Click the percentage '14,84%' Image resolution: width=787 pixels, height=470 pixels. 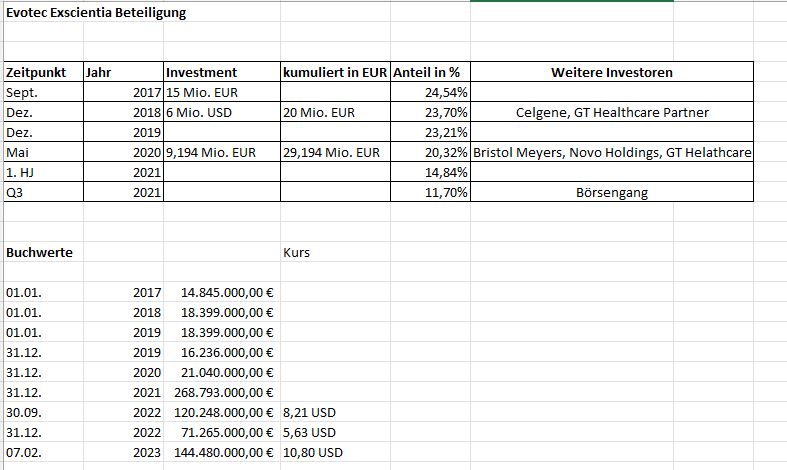pyautogui.click(x=430, y=172)
